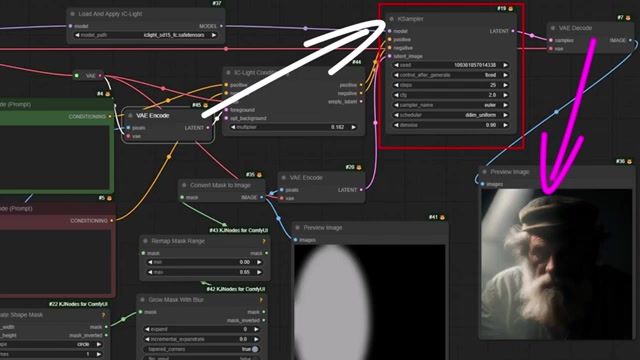Collapse the Grow Mask With Blur node dot

[x=142, y=300]
